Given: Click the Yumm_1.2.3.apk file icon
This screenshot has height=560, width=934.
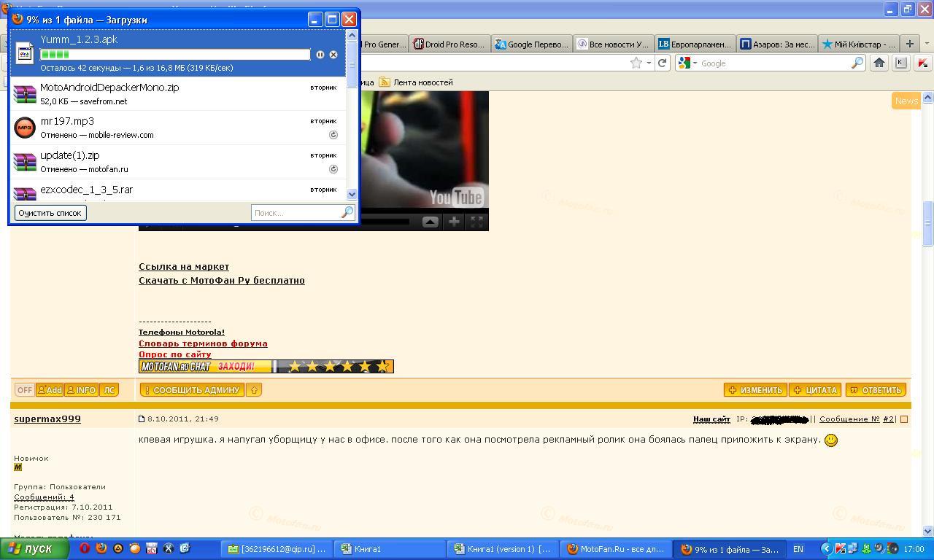Looking at the screenshot, I should (x=25, y=54).
